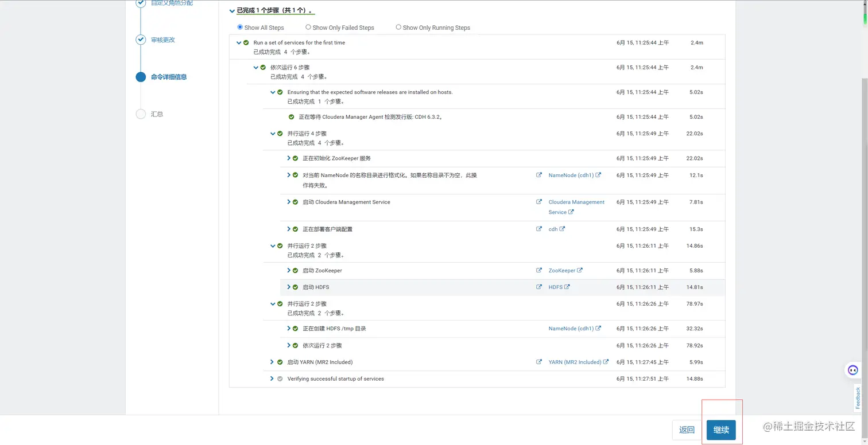The width and height of the screenshot is (868, 445).
Task: Click external-link icon next to ZooKeeper link
Action: point(580,270)
